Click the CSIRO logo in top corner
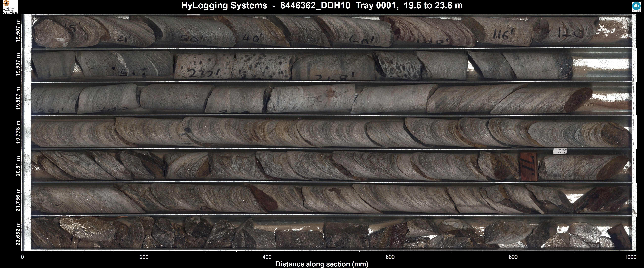The height and width of the screenshot is (268, 644). 636,7
